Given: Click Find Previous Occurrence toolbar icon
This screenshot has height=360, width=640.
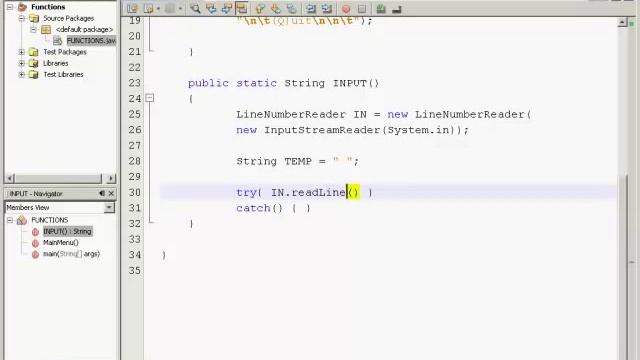Looking at the screenshot, I should [x=211, y=9].
